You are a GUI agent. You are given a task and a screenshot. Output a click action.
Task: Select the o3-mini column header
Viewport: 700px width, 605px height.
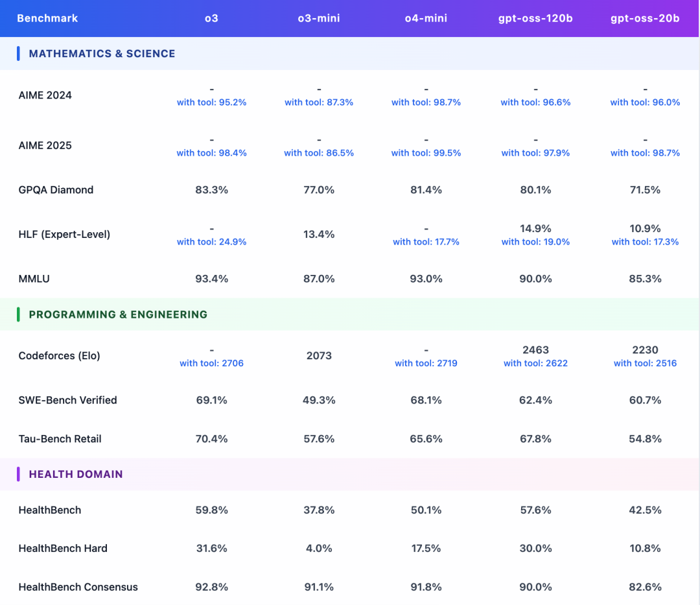[x=319, y=18]
